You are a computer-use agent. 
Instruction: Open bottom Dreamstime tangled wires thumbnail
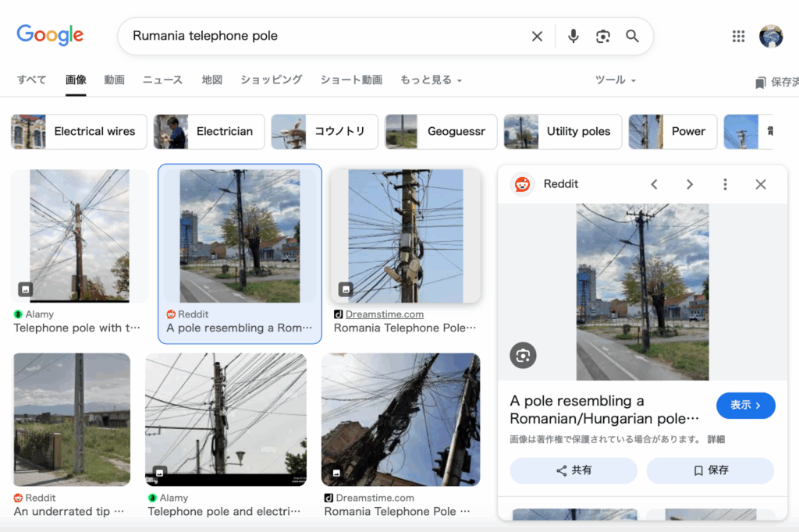(x=400, y=420)
